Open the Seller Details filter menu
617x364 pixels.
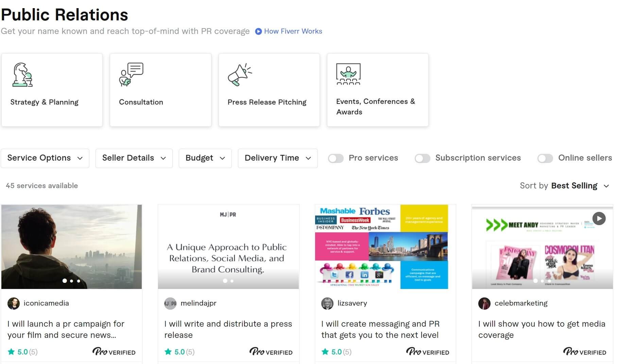[x=134, y=158]
